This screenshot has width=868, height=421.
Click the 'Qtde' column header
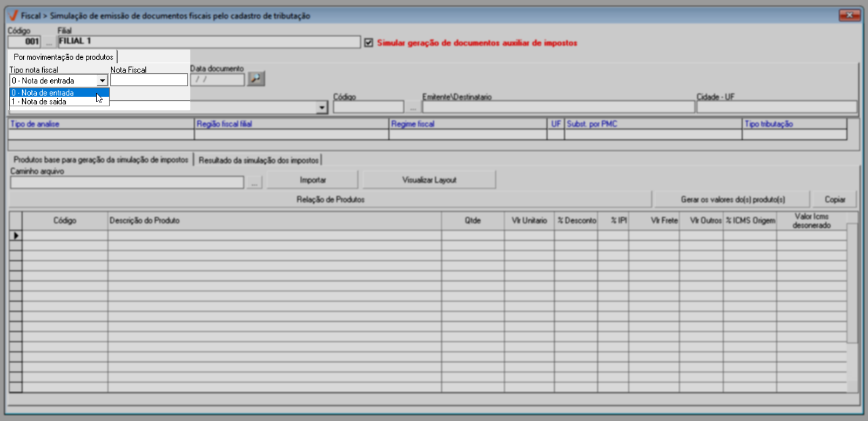click(473, 220)
